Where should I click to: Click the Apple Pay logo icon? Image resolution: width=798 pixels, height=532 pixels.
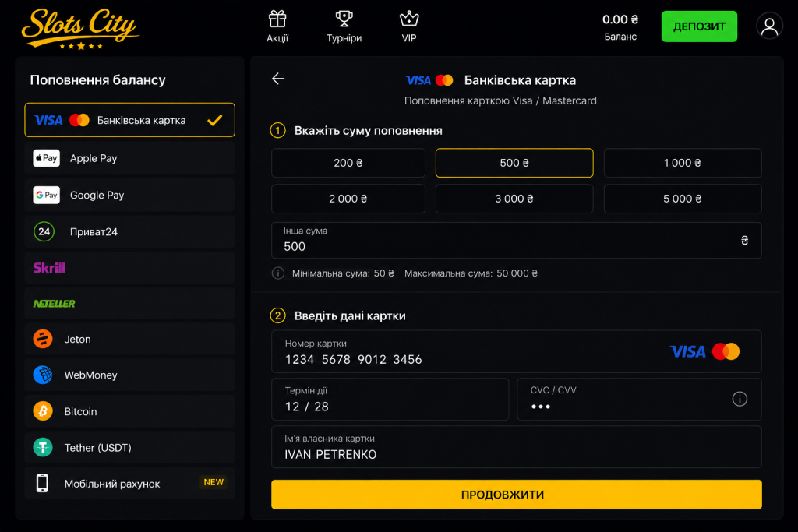(46, 158)
